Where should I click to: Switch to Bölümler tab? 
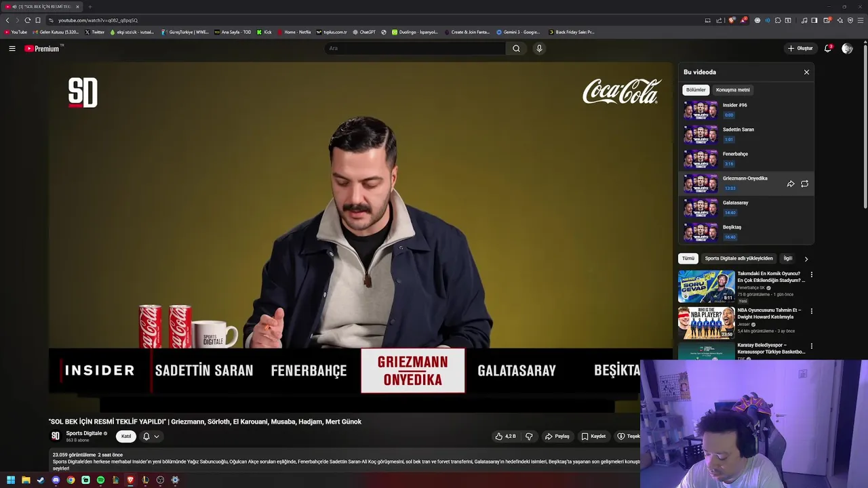696,89
